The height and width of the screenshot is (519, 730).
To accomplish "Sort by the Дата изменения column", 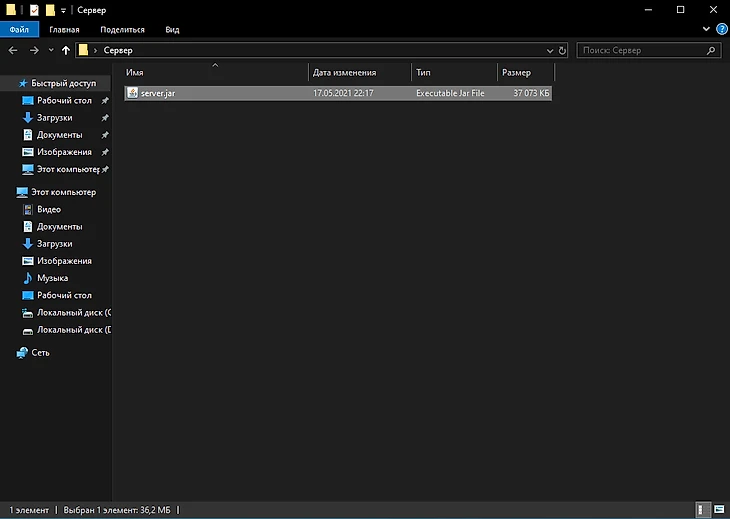I will (x=345, y=73).
